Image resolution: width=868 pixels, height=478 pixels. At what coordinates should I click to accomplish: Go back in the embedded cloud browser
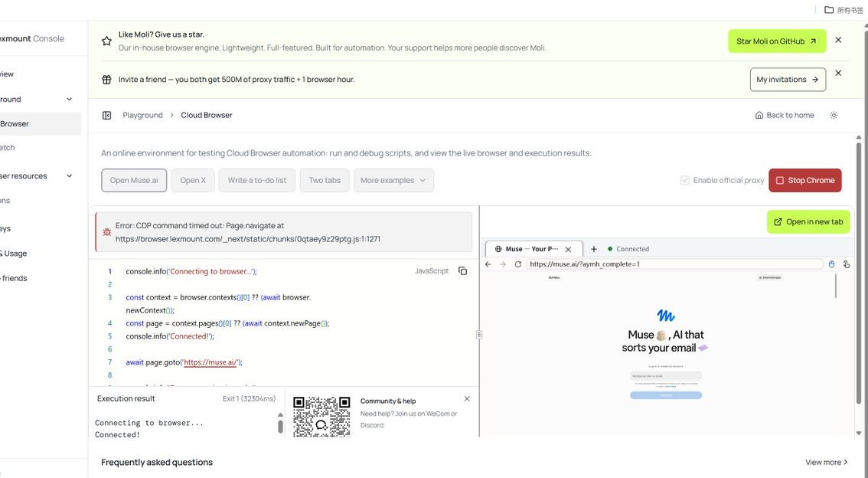click(488, 264)
